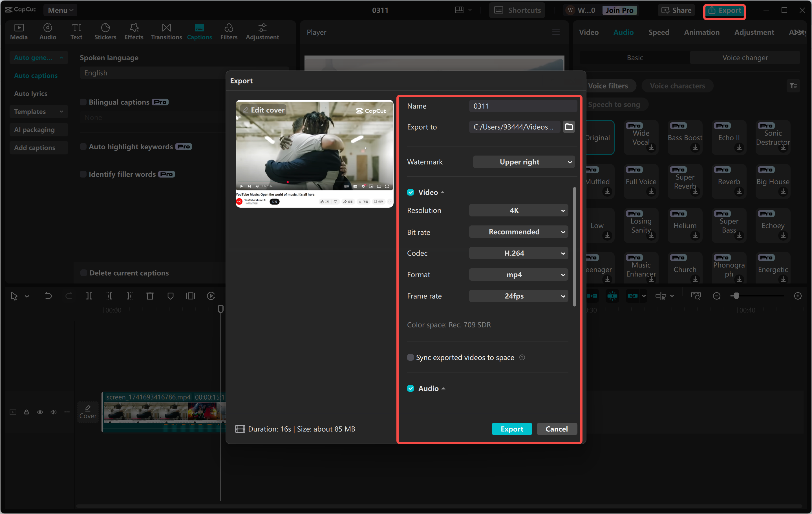Enable Bilingual captions

click(83, 102)
